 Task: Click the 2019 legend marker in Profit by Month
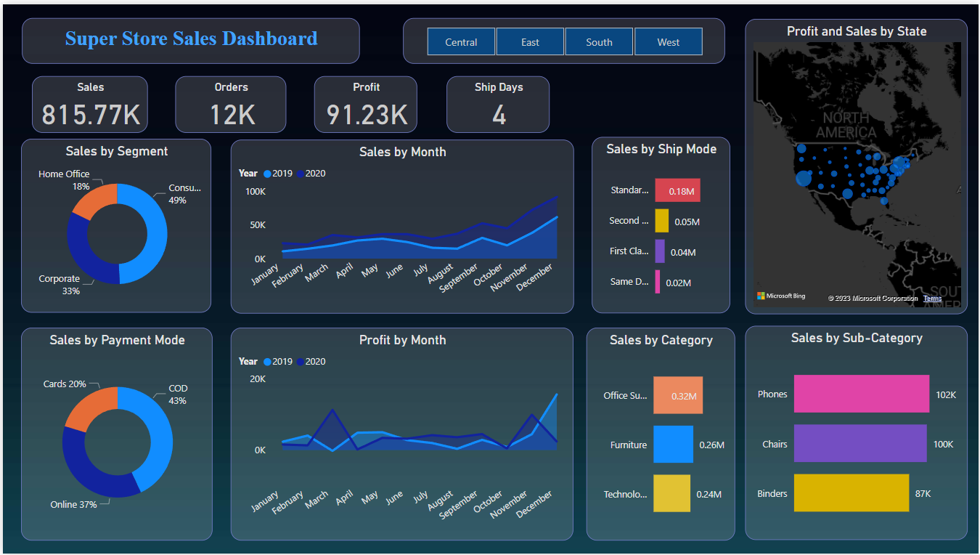[x=267, y=361]
